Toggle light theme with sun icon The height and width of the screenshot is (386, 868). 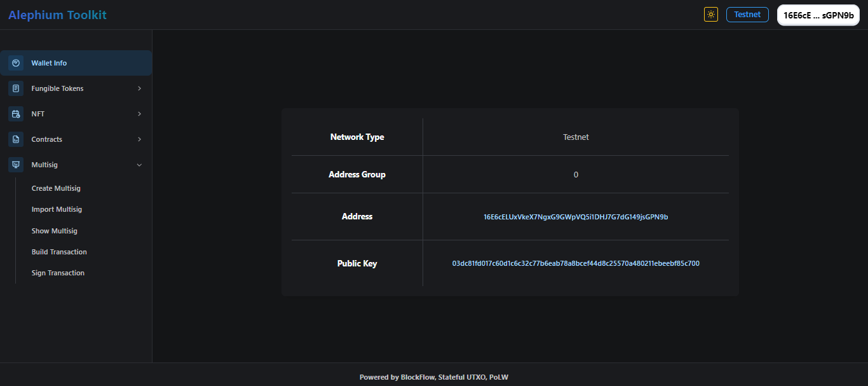[x=711, y=15]
